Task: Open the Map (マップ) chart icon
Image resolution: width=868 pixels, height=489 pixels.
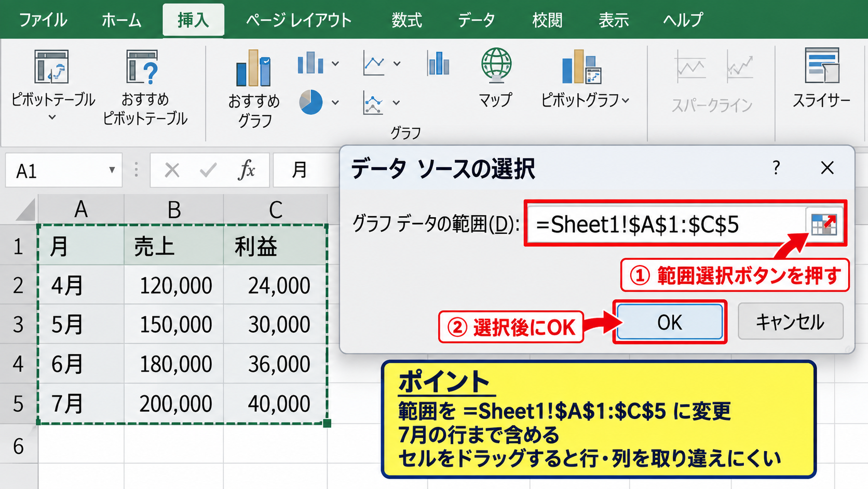Action: 496,65
